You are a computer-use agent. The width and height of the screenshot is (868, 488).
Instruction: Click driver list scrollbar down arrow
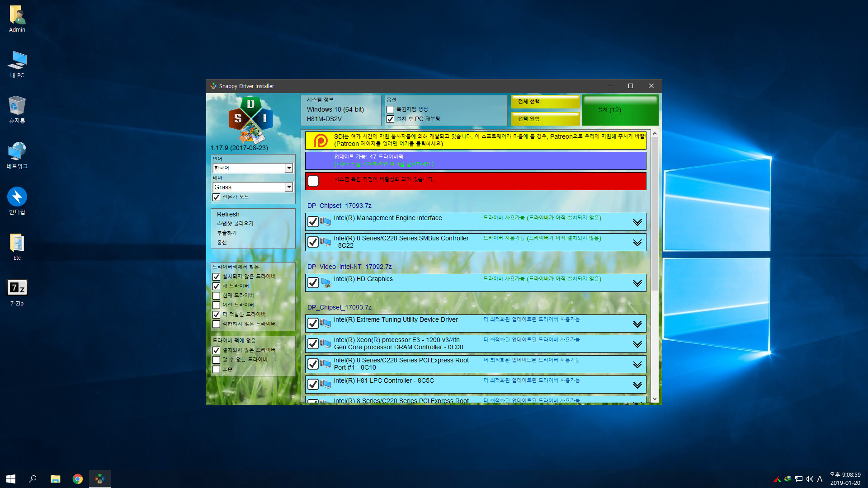click(655, 399)
